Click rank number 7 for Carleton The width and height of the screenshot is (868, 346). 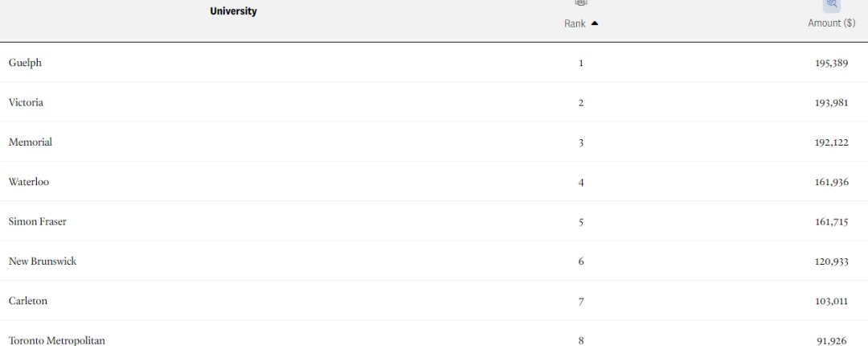(581, 302)
